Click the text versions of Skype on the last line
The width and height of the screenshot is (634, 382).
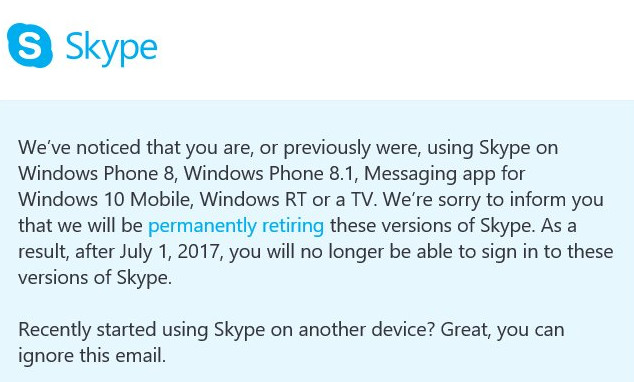pyautogui.click(x=95, y=278)
